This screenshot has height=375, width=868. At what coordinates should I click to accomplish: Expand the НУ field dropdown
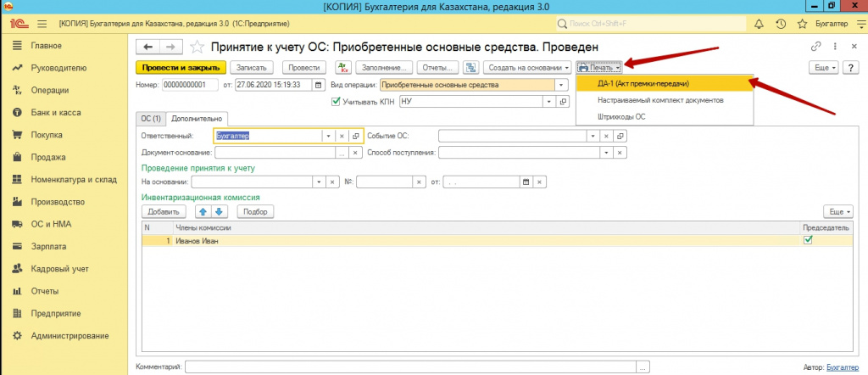click(549, 102)
